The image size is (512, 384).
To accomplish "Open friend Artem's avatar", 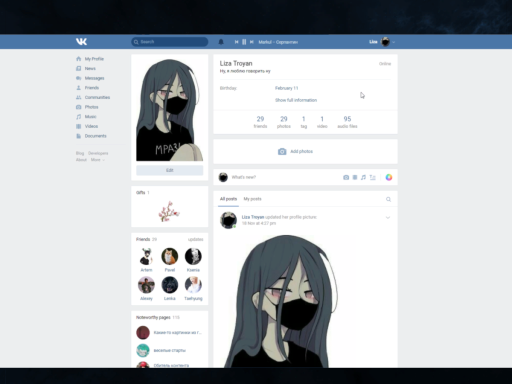I will 146,256.
